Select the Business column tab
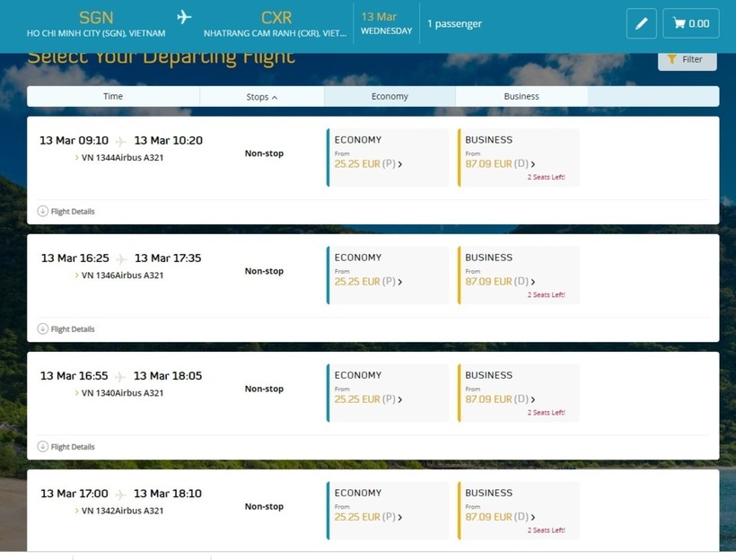736x560 pixels. (x=521, y=96)
